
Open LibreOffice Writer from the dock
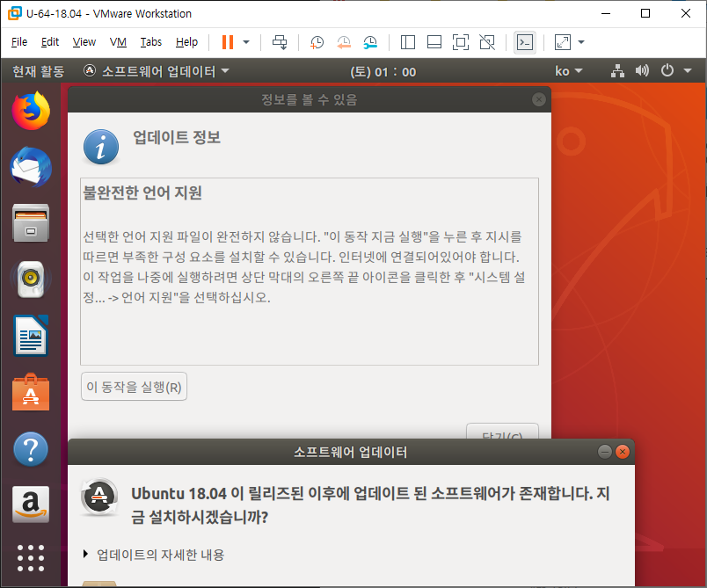(31, 336)
